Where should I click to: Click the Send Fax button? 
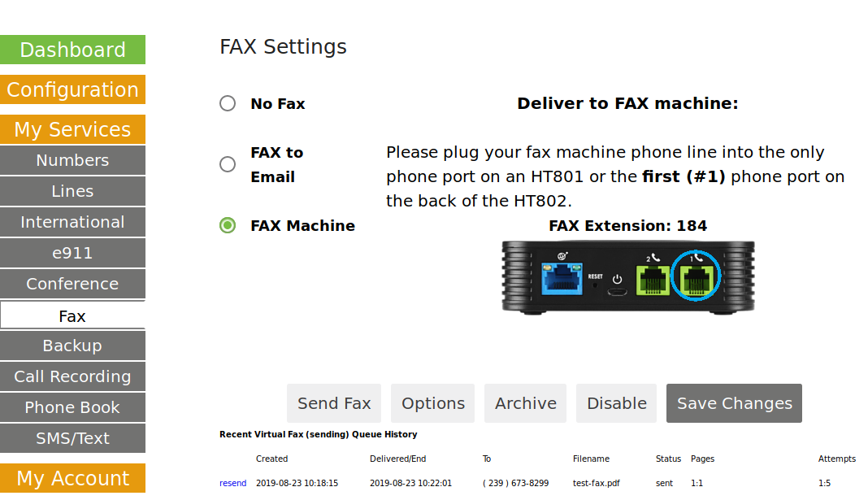(x=334, y=403)
